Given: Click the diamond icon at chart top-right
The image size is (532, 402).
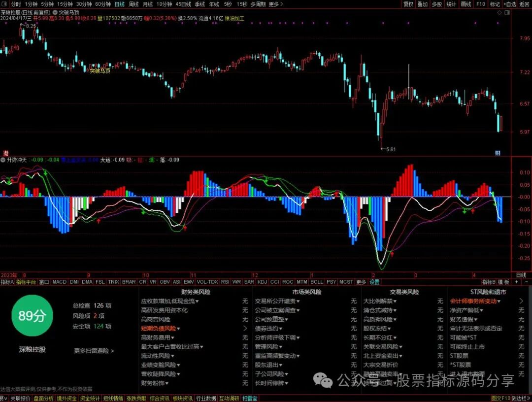Looking at the screenshot, I should [499, 12].
